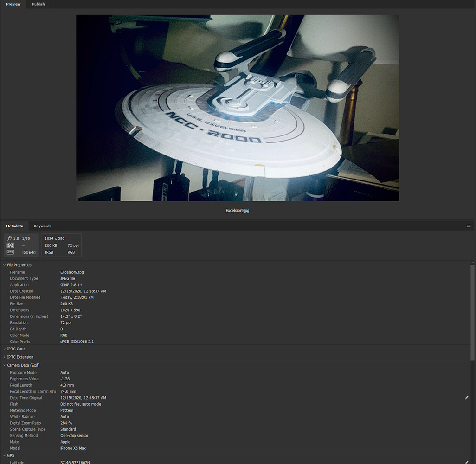Collapse the File Properties section

pos(5,265)
